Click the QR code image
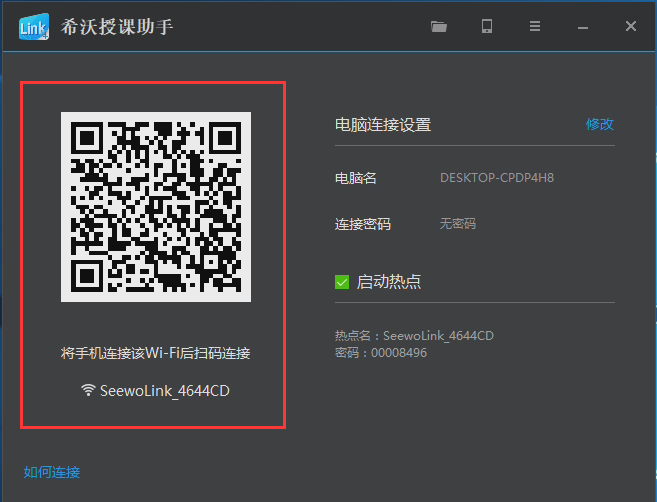This screenshot has width=657, height=502. tap(156, 207)
